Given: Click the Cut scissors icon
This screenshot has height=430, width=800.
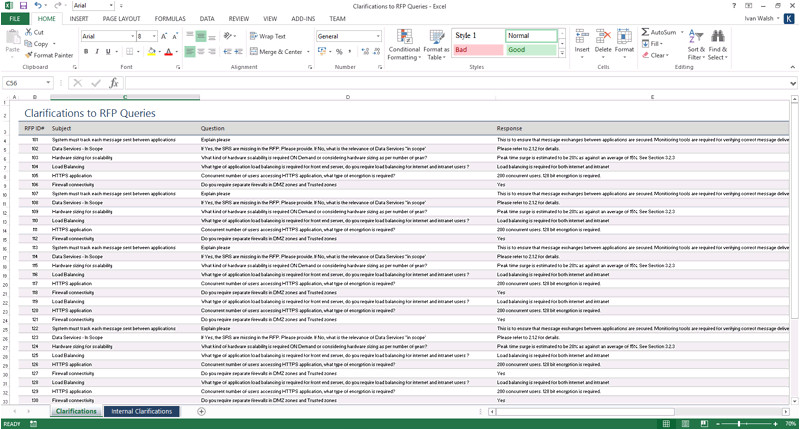Looking at the screenshot, I should coord(28,32).
